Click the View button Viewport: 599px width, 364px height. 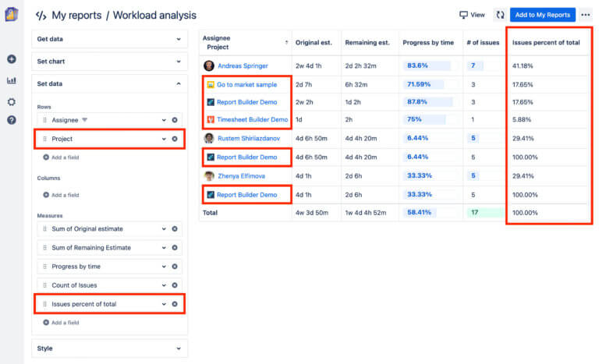click(x=472, y=15)
